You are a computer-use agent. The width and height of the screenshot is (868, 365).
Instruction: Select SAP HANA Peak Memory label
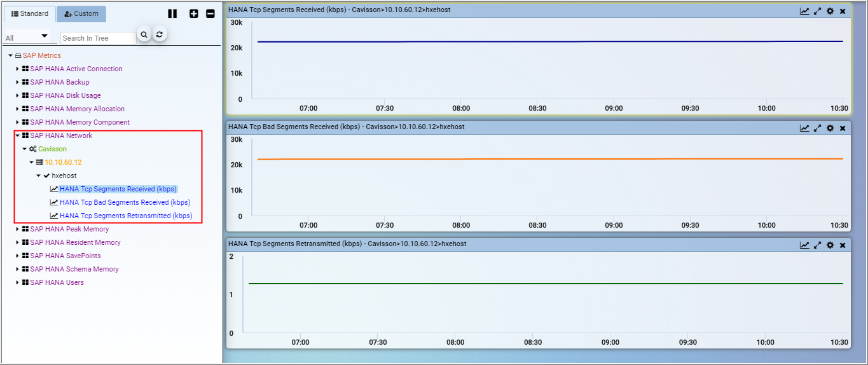click(69, 229)
